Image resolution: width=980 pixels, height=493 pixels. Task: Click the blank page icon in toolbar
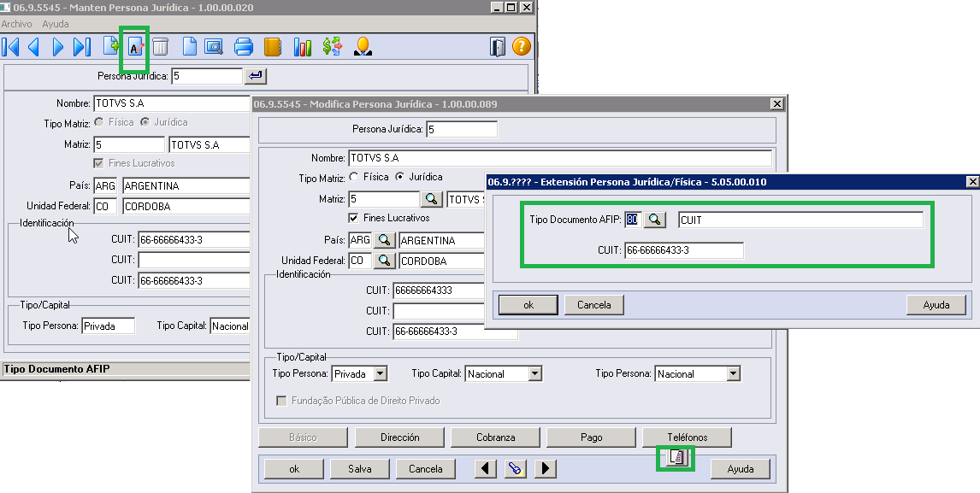(189, 47)
